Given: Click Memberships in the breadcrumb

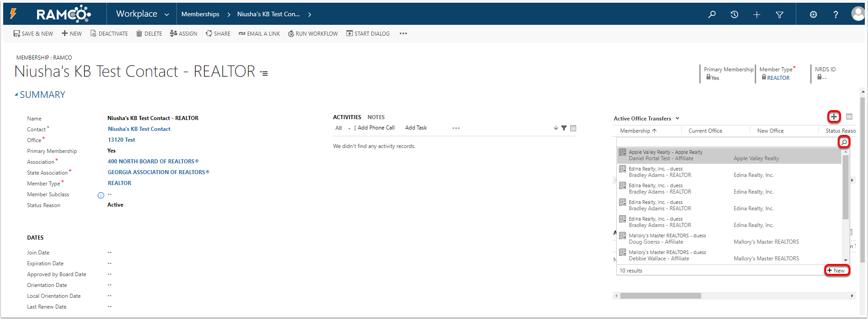Looking at the screenshot, I should point(200,14).
